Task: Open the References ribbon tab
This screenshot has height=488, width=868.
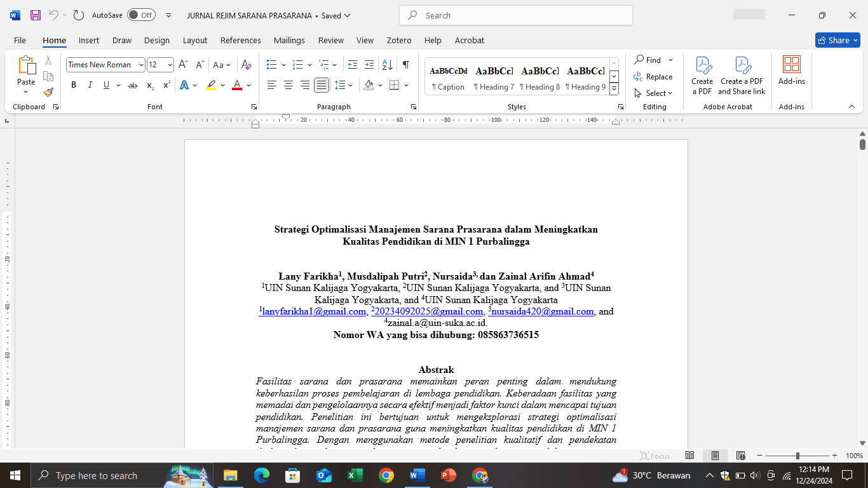Action: (x=241, y=40)
